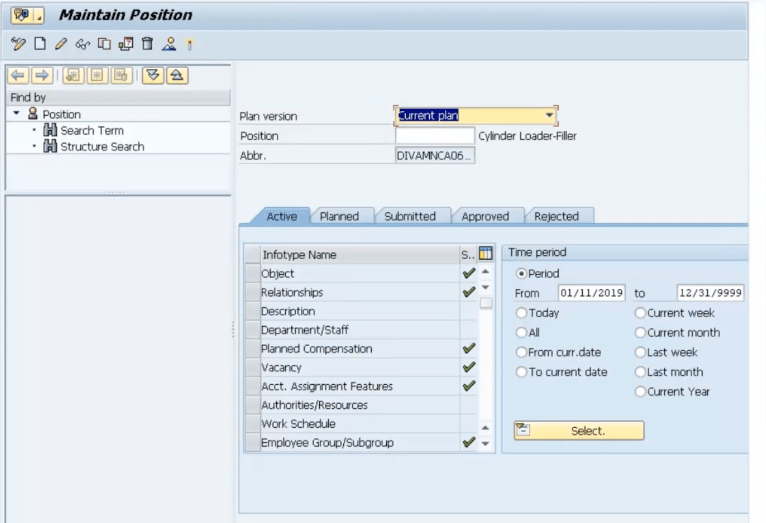766x523 pixels.
Task: Click the binoculars icon beside Search Term
Action: tap(50, 130)
